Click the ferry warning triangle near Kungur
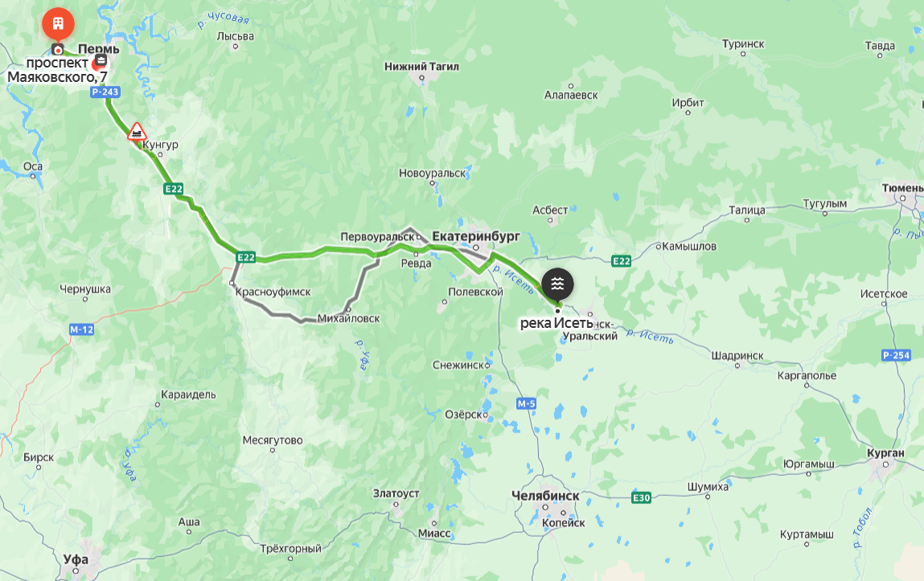The height and width of the screenshot is (581, 924). click(137, 132)
